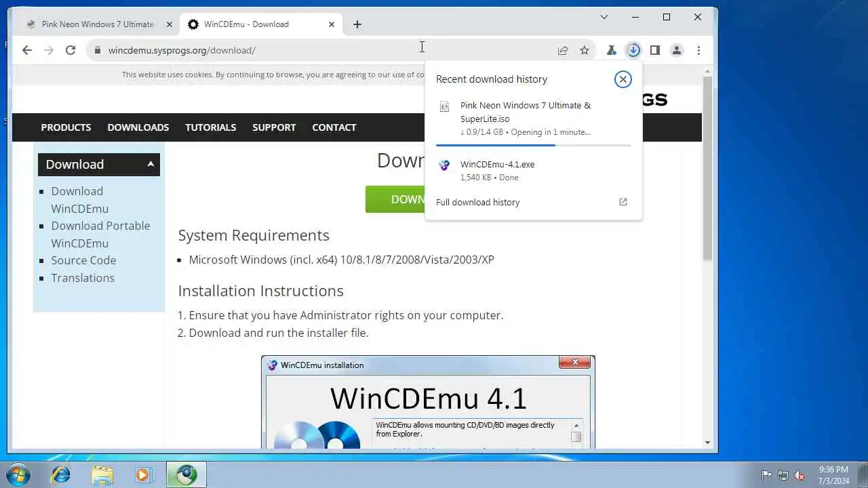
Task: Click the WinCDEmu-4.1.exe file icon
Action: coord(444,165)
